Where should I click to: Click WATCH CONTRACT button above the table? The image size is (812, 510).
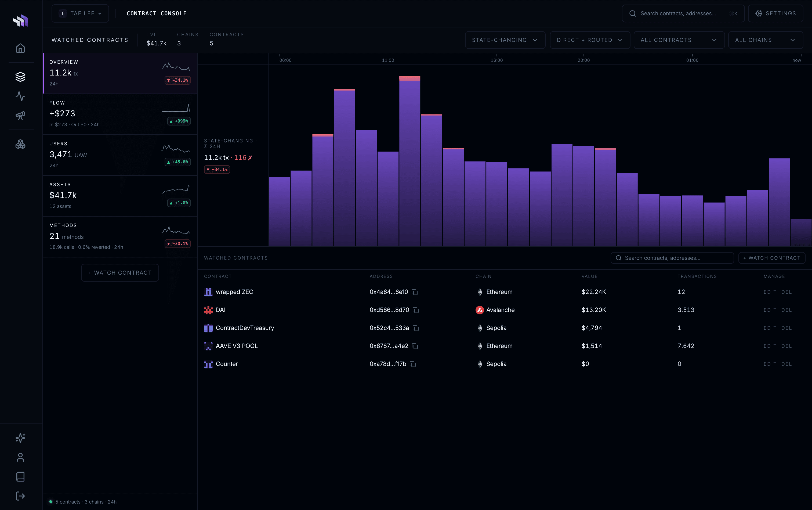(771, 258)
